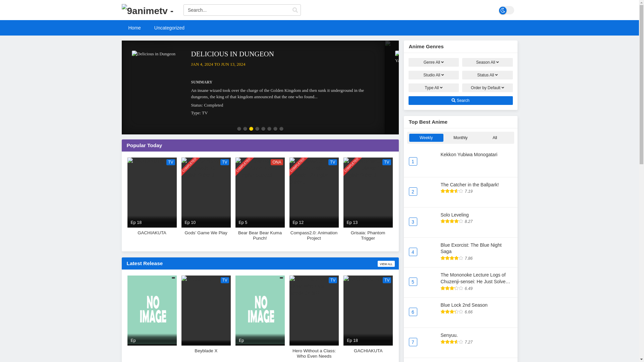Click the search magnifier icon in header

(x=295, y=10)
